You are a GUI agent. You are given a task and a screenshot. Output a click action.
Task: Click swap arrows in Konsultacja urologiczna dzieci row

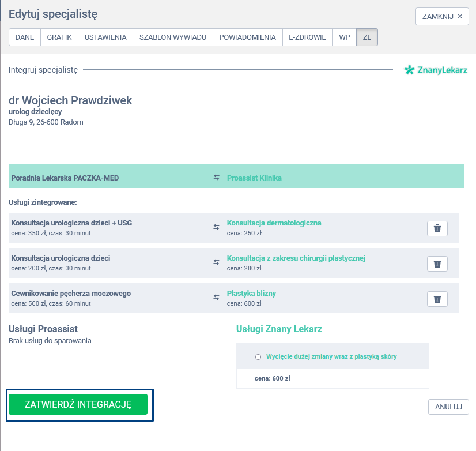217,262
